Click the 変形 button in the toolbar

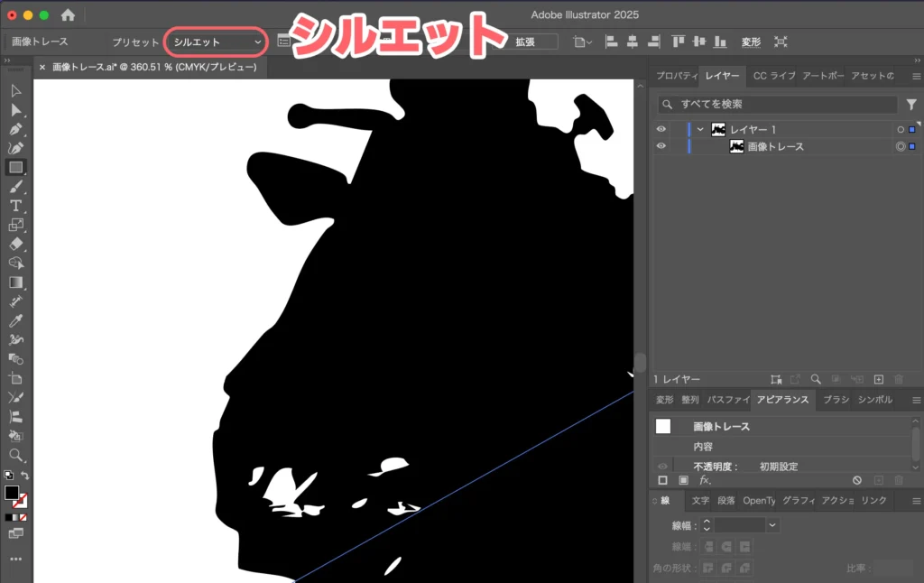752,42
